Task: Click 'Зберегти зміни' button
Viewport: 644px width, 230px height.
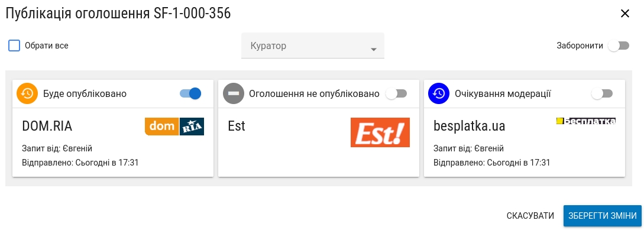Action: pyautogui.click(x=603, y=216)
